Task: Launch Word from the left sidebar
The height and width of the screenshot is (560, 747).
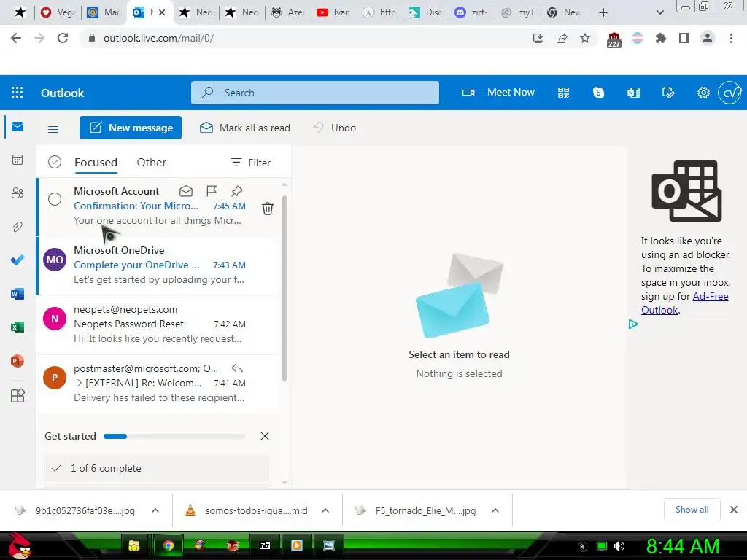Action: pyautogui.click(x=18, y=294)
